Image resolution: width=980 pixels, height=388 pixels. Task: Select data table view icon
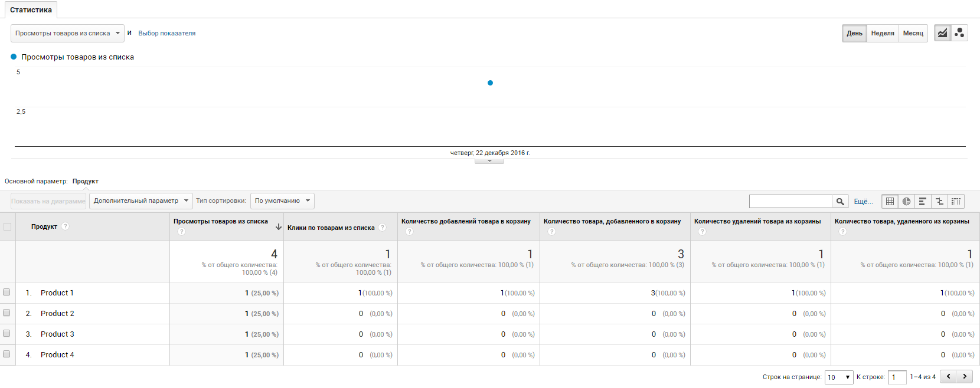pyautogui.click(x=890, y=201)
